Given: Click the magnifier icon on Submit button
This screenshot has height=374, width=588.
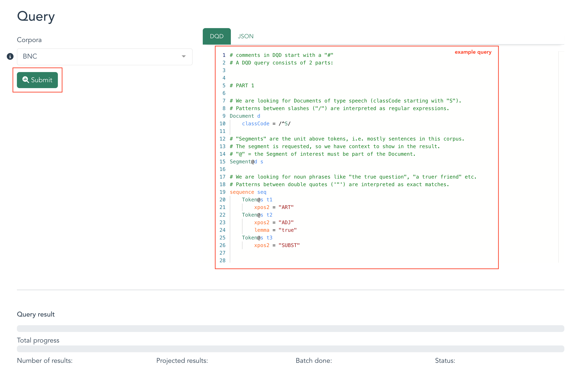Looking at the screenshot, I should click(x=26, y=80).
